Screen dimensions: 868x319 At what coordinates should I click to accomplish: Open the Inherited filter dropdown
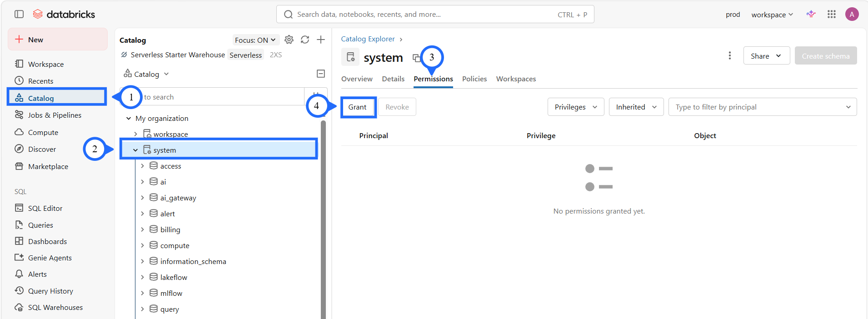point(636,107)
